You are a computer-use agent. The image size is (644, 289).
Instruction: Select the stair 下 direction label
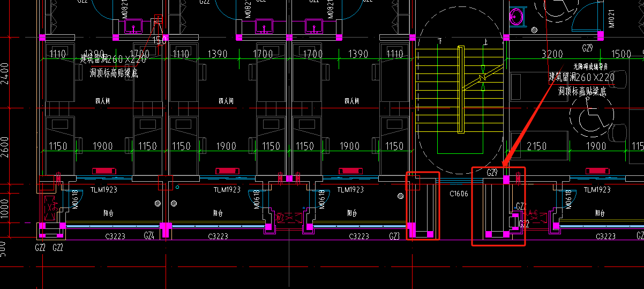coord(439,41)
